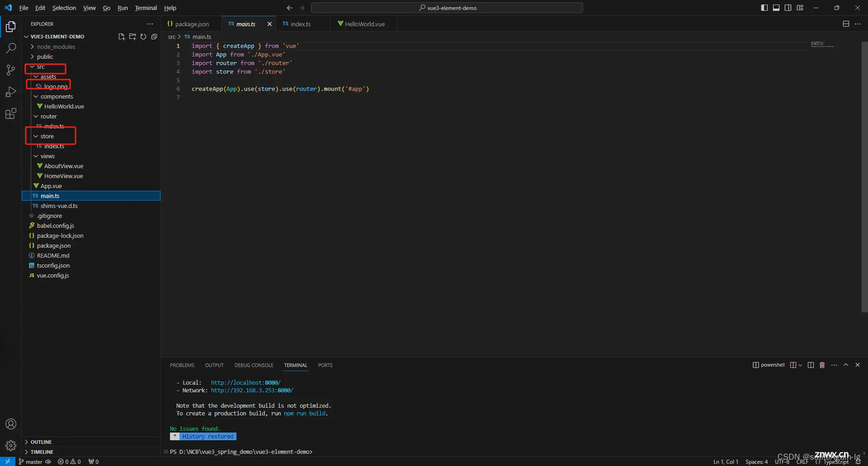Split the terminal
This screenshot has height=466, width=868.
[811, 365]
